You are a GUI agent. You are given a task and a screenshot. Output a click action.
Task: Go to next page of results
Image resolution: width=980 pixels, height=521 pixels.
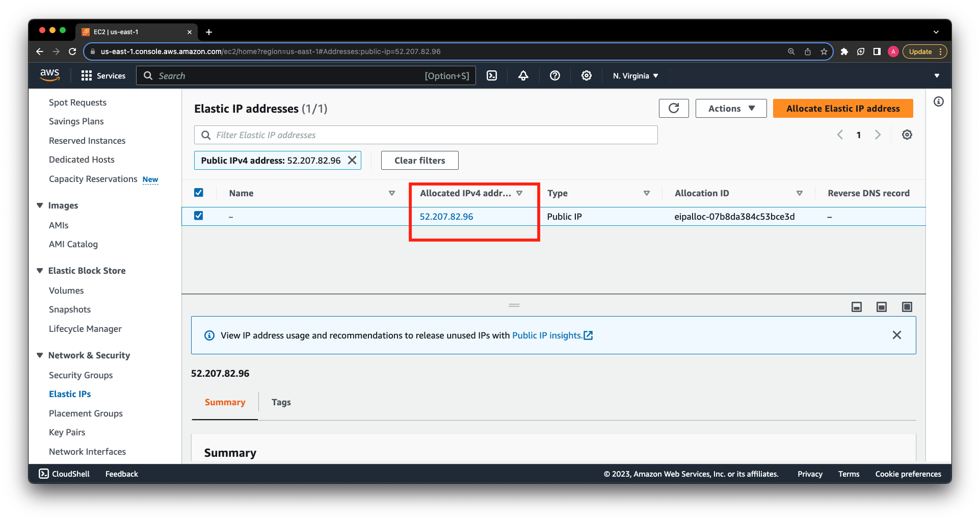coord(878,135)
